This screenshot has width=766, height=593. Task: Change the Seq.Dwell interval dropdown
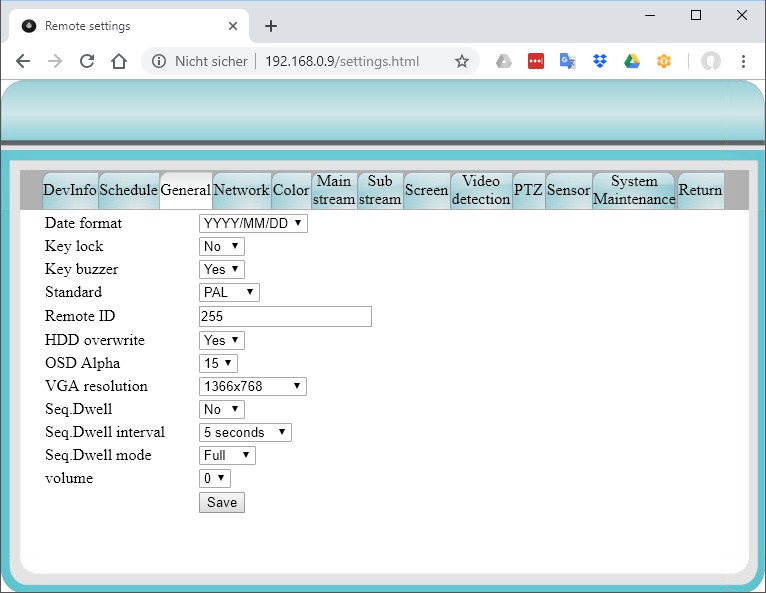(245, 432)
